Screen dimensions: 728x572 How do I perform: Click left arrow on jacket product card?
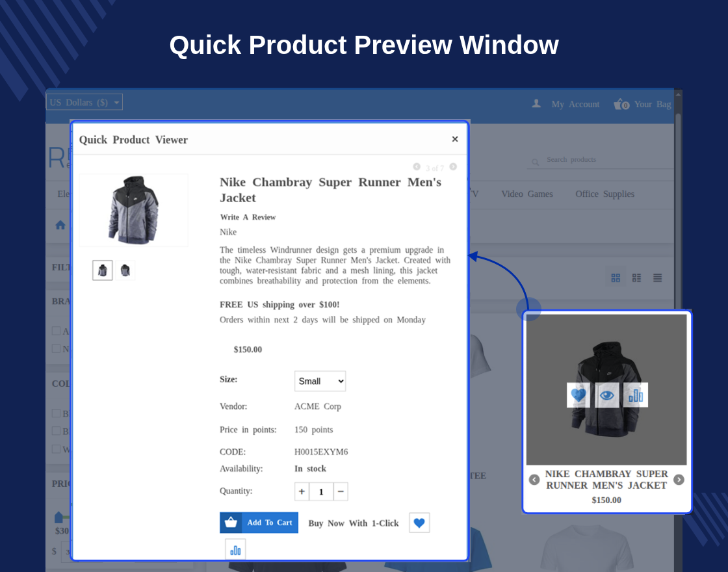click(x=534, y=480)
